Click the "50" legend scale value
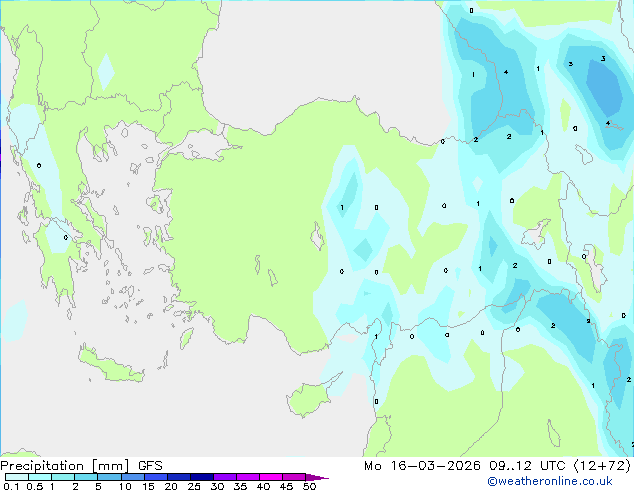Image resolution: width=634 pixels, height=490 pixels. coord(309,486)
